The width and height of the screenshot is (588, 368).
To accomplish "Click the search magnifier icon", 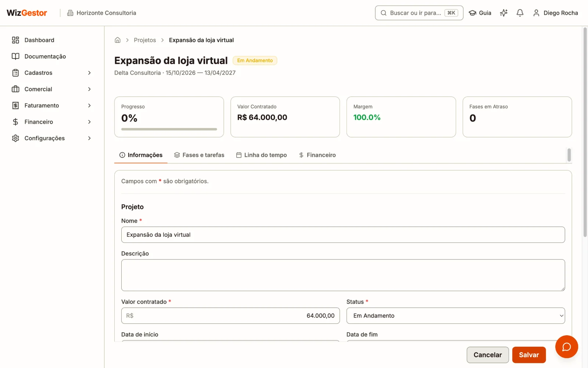I will [383, 13].
